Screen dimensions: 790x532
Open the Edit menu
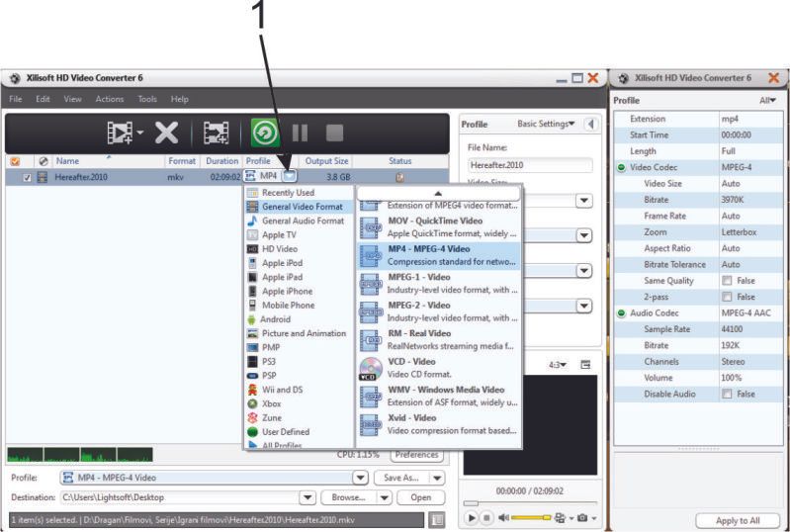coord(43,99)
